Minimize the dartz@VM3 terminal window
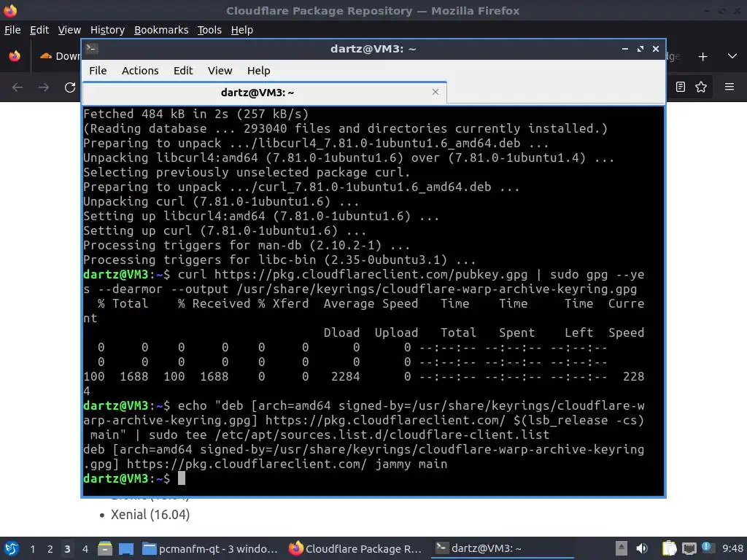The width and height of the screenshot is (747, 560). (x=625, y=49)
